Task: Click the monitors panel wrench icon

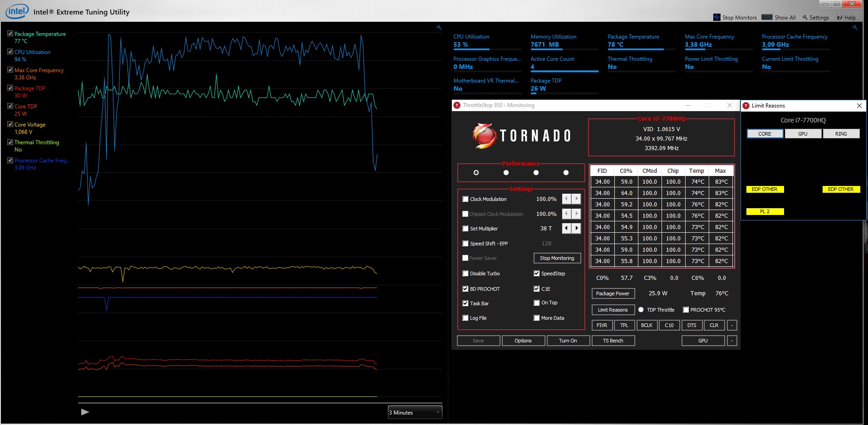Action: (x=855, y=28)
